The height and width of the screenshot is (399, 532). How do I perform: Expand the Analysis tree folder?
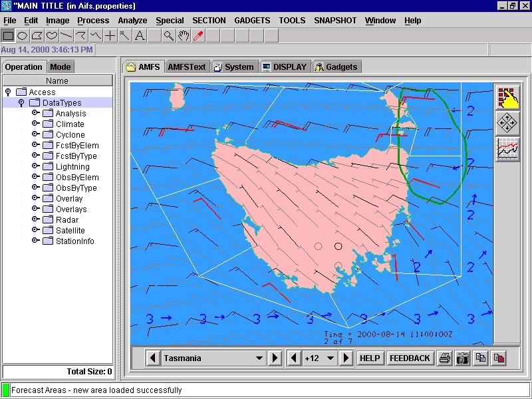[x=35, y=114]
